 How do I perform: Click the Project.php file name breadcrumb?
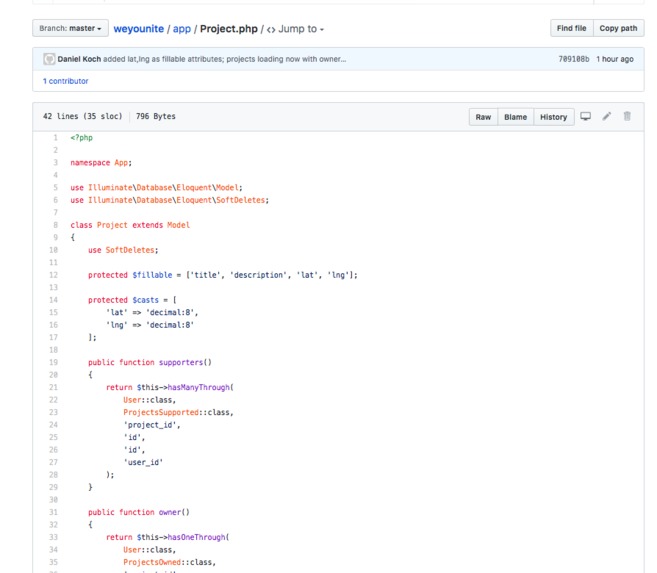pos(229,29)
